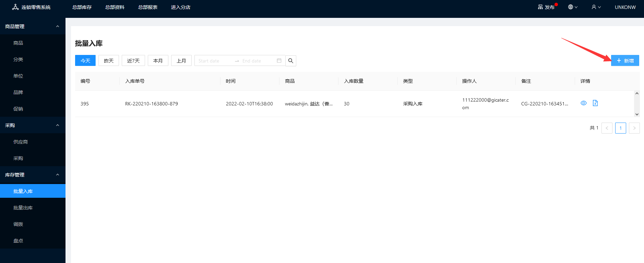
Task: Open 进入分店 top menu
Action: pos(181,7)
